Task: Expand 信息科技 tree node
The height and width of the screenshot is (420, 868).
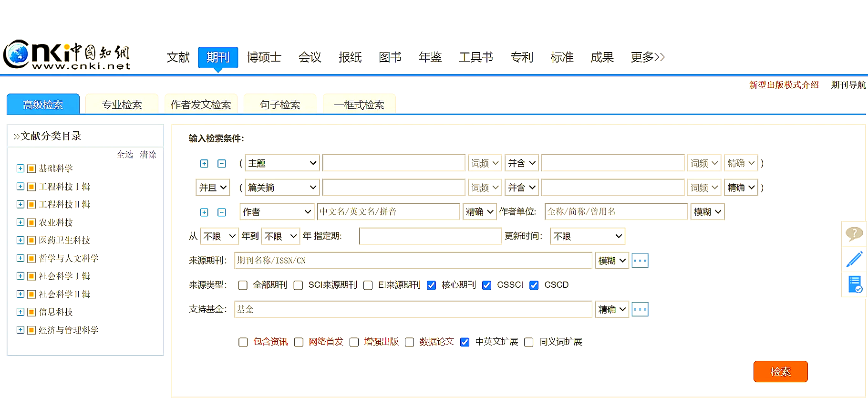Action: click(x=21, y=312)
